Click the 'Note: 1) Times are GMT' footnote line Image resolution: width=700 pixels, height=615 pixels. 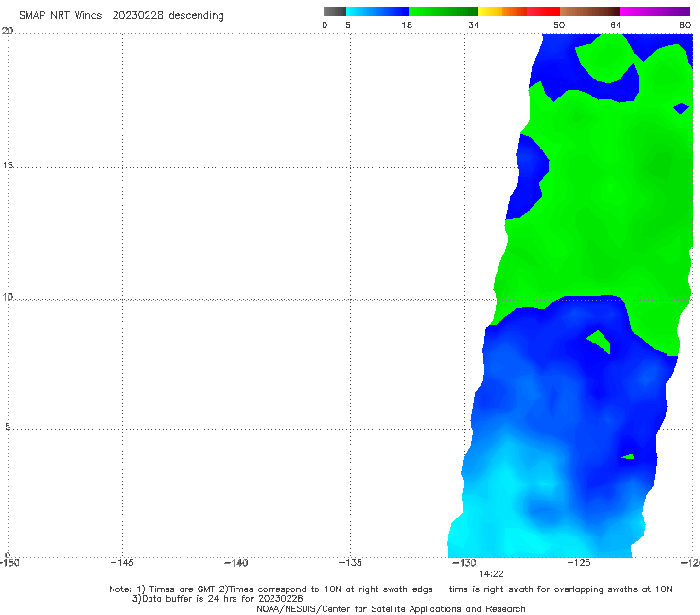390,589
